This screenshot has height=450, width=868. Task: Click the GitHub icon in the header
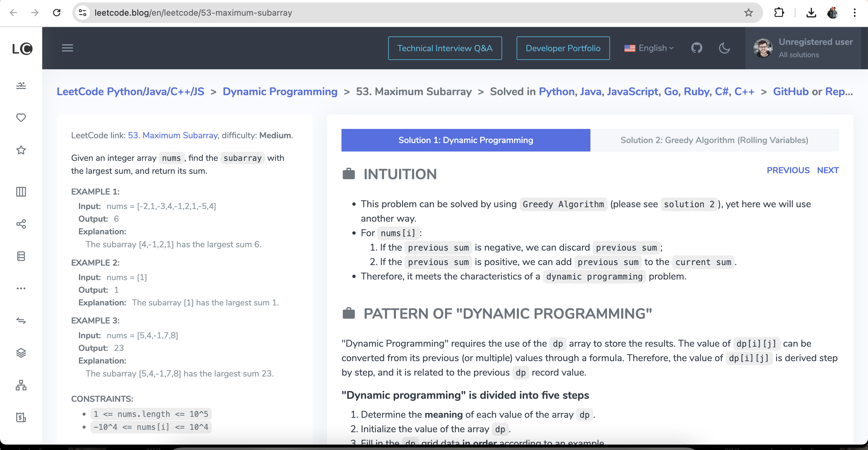point(697,48)
